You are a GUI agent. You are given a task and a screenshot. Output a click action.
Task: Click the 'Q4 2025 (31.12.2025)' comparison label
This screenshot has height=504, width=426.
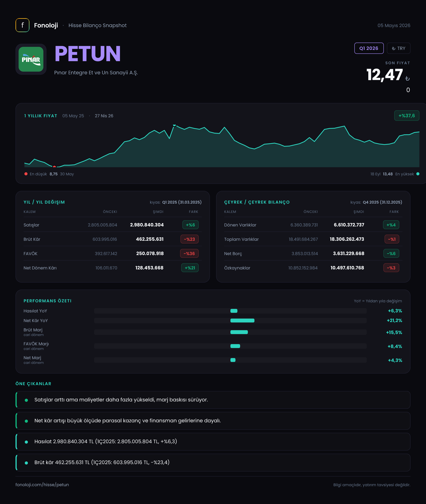tap(383, 202)
